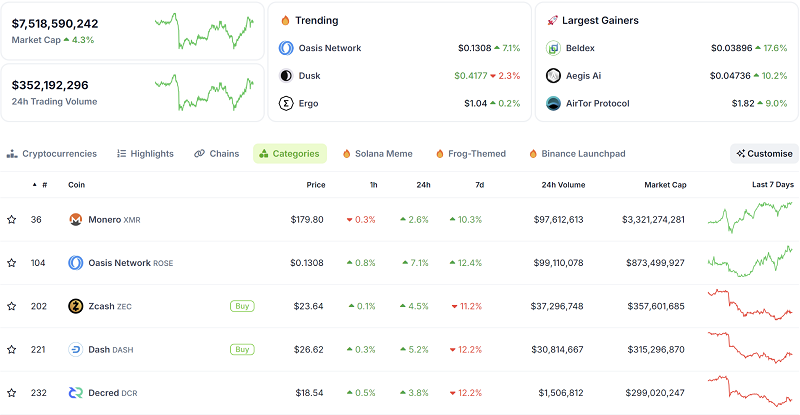The image size is (800, 415).
Task: Click the Market Cap sparkline chart
Action: pos(204,31)
